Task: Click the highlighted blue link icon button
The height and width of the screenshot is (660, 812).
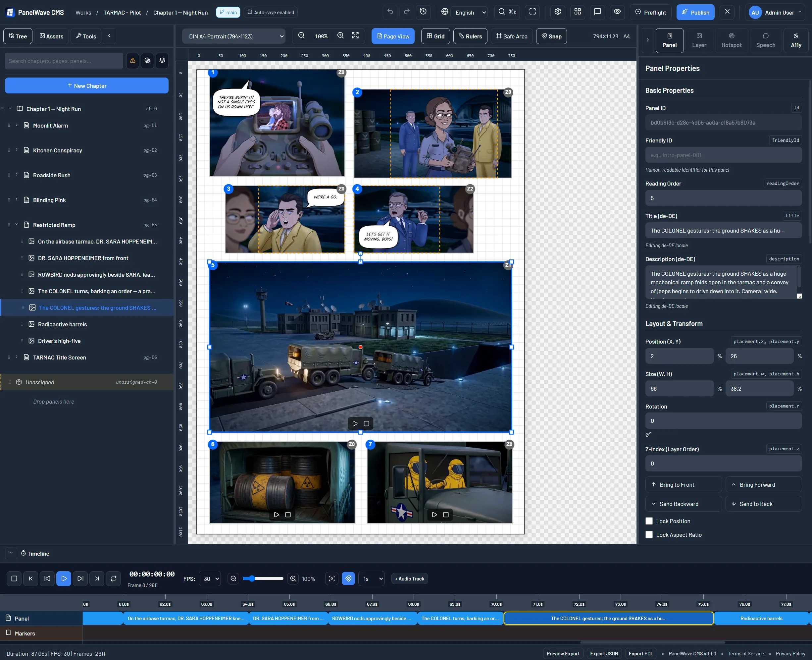Action: 348,578
